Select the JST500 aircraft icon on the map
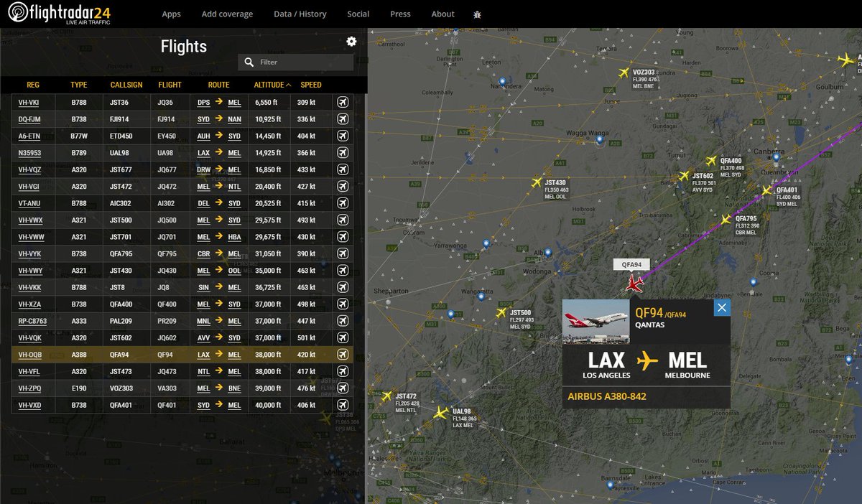The image size is (862, 504). point(501,312)
